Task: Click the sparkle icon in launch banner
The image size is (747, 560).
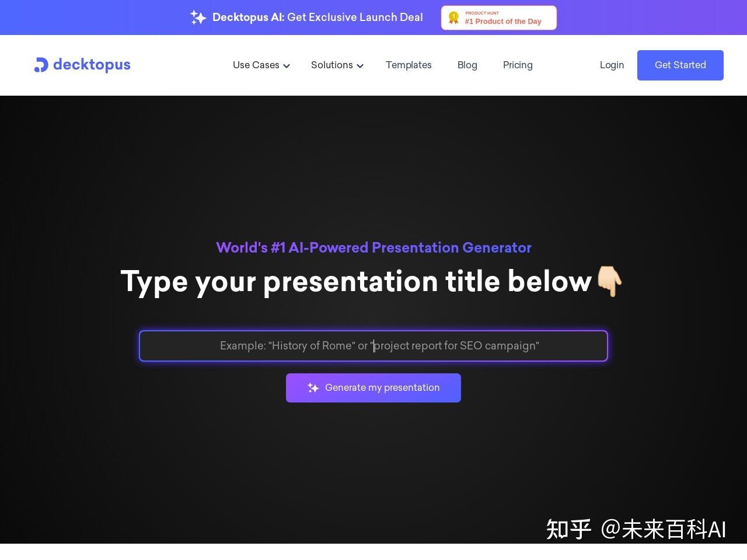Action: click(198, 17)
